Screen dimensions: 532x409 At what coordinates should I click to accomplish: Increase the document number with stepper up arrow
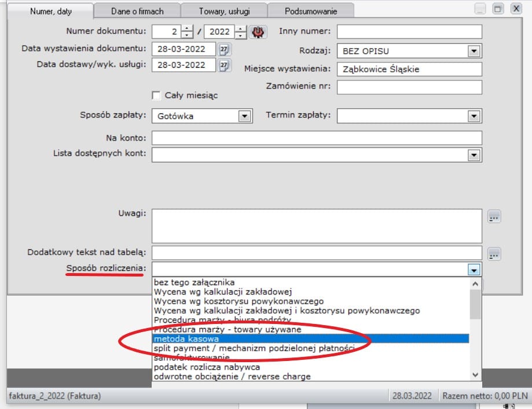(x=186, y=28)
